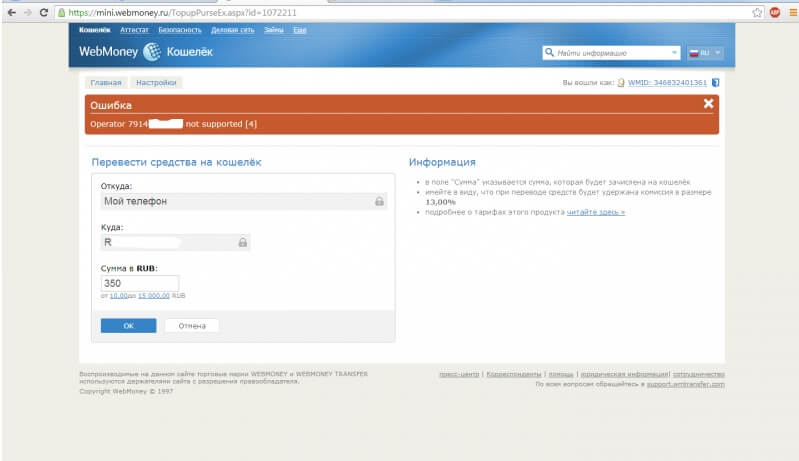
Task: Open the сотрудничество footer link
Action: click(699, 374)
